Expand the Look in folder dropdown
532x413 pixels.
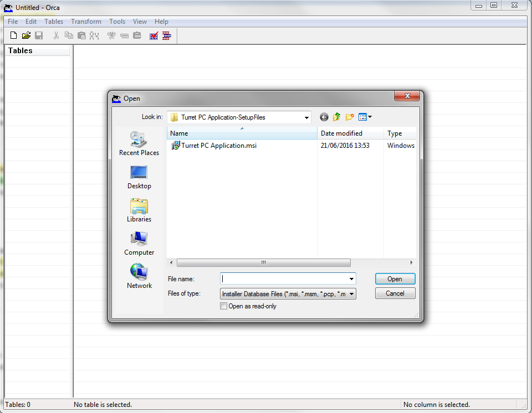(x=306, y=118)
